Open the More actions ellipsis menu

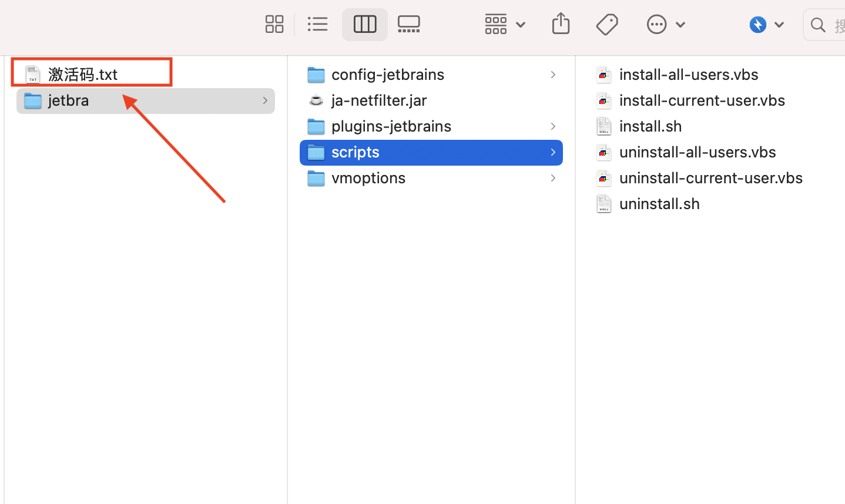point(666,25)
